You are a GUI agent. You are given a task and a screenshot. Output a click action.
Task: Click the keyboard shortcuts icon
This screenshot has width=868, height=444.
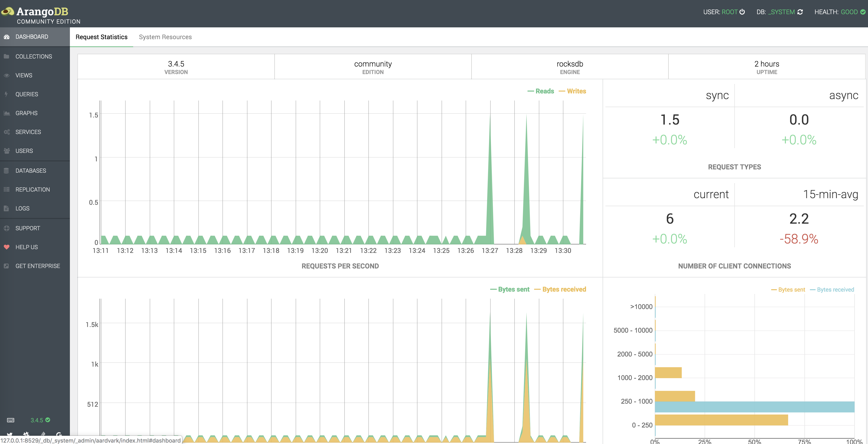tap(10, 420)
